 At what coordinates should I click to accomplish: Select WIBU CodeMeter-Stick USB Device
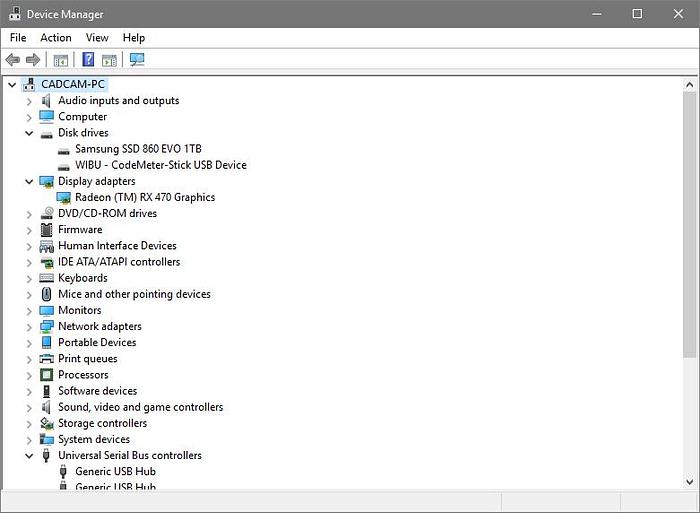click(160, 165)
